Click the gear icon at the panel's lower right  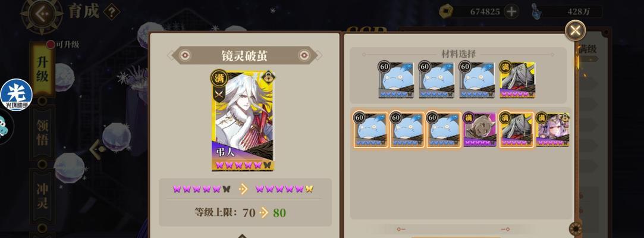pyautogui.click(x=576, y=228)
